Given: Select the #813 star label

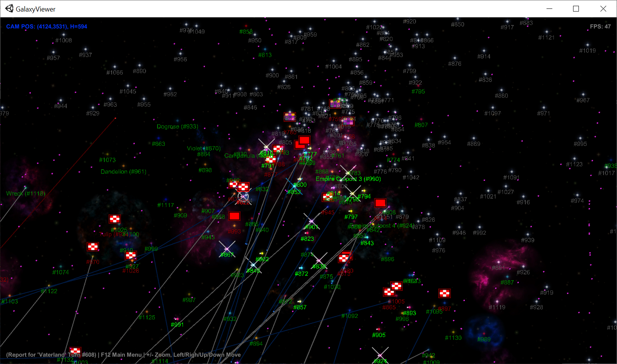Looking at the screenshot, I should 265,55.
